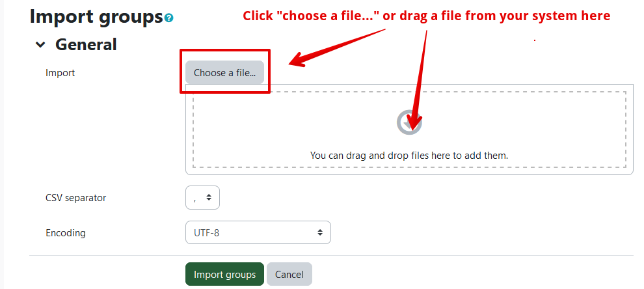Click red arrowhead pointing at Choose a file
Image resolution: width=644 pixels, height=289 pixels.
coord(296,62)
